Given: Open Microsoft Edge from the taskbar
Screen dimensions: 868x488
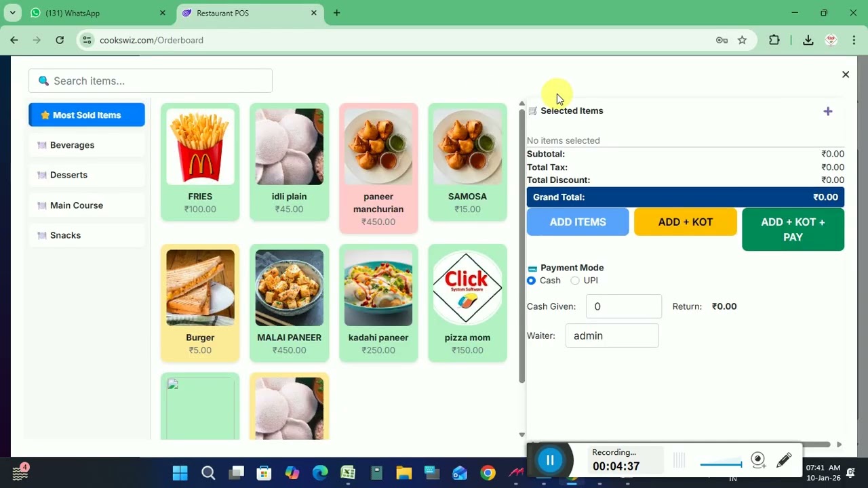Looking at the screenshot, I should click(x=320, y=473).
